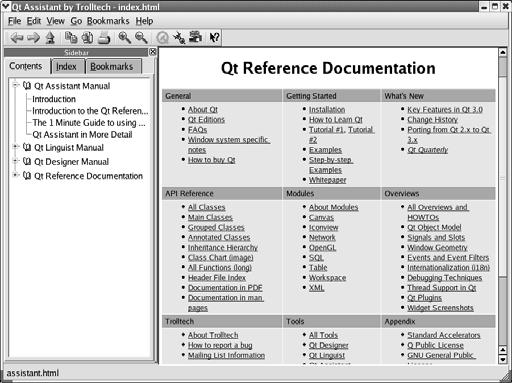This screenshot has height=383, width=512.
Task: Click the Zoom Out magnifier icon
Action: [x=141, y=37]
